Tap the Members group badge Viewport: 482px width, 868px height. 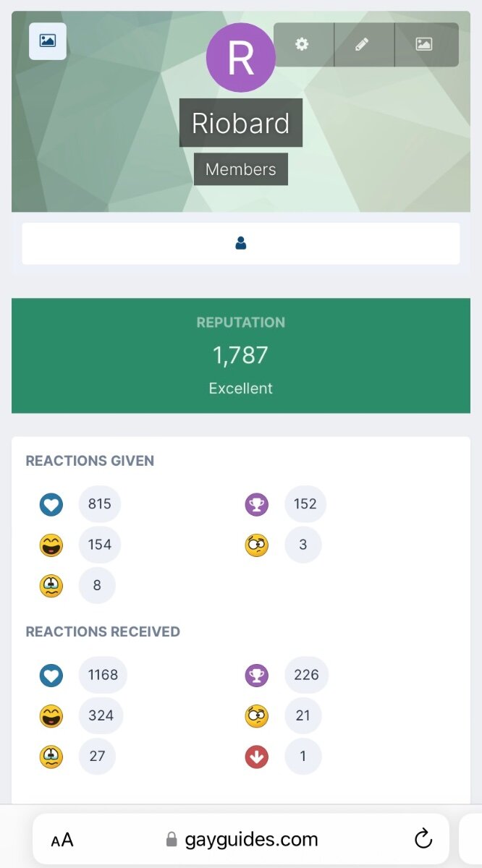241,169
